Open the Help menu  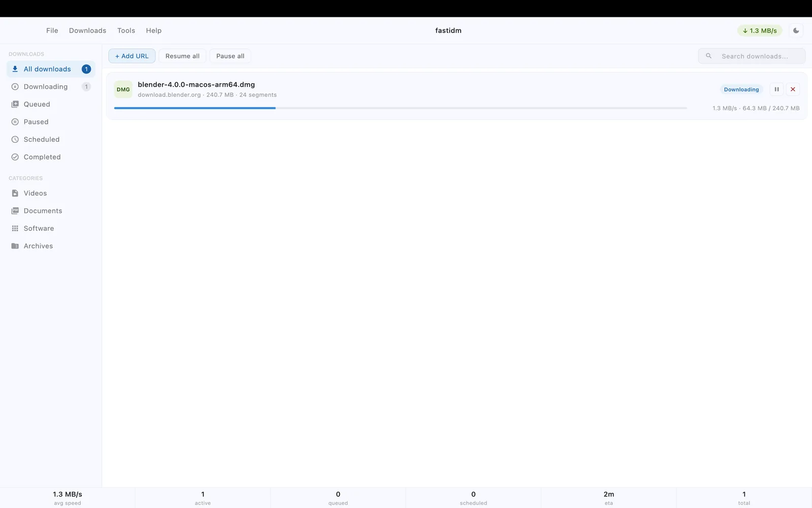pos(154,30)
